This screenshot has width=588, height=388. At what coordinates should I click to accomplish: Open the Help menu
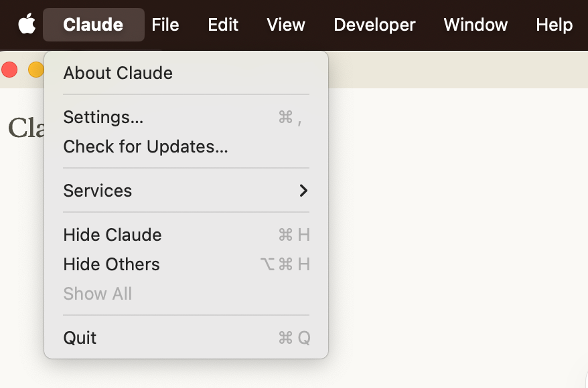554,25
